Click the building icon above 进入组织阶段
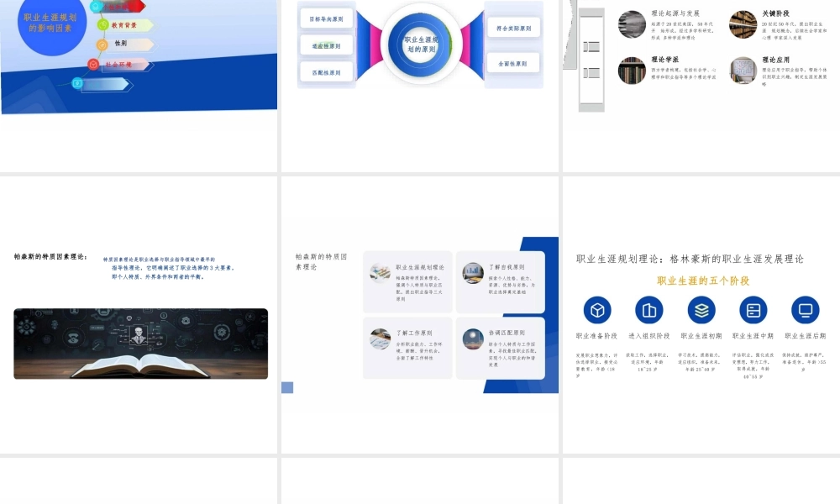840x504 pixels. point(648,310)
